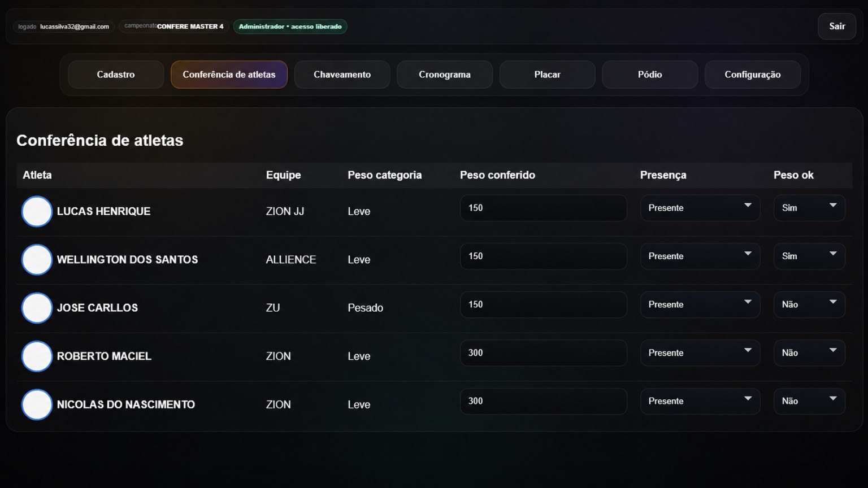Open Lucas Henrique's Presença dropdown
This screenshot has height=488, width=868.
coord(700,208)
